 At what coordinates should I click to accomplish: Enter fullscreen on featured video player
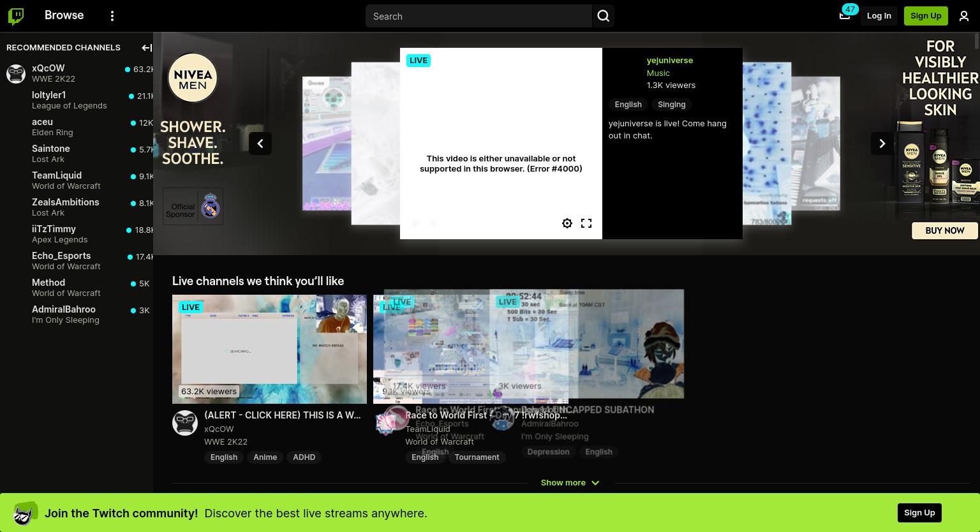tap(586, 223)
